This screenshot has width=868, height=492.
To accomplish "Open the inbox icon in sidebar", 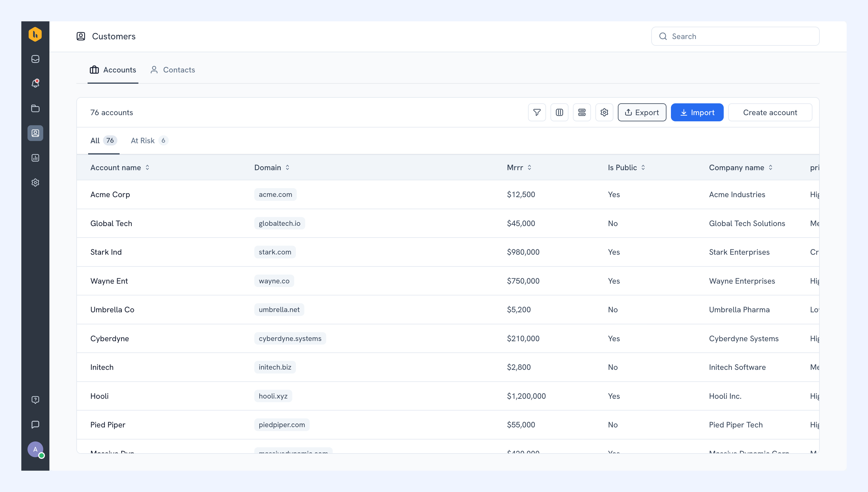I will tap(35, 59).
